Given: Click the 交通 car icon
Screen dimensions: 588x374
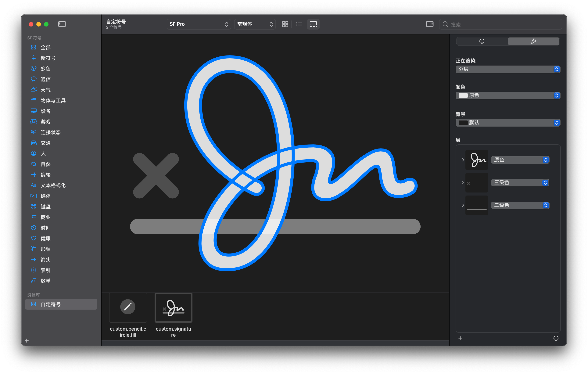Looking at the screenshot, I should 34,143.
